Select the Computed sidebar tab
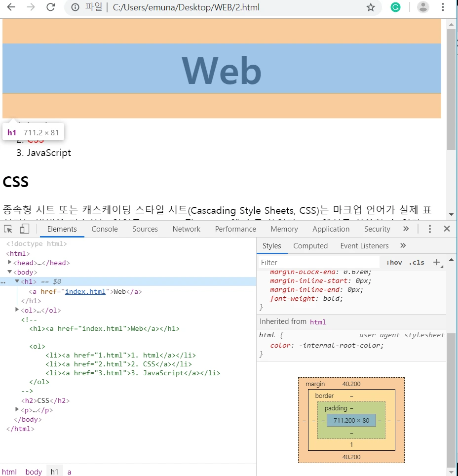458x476 pixels. tap(310, 246)
